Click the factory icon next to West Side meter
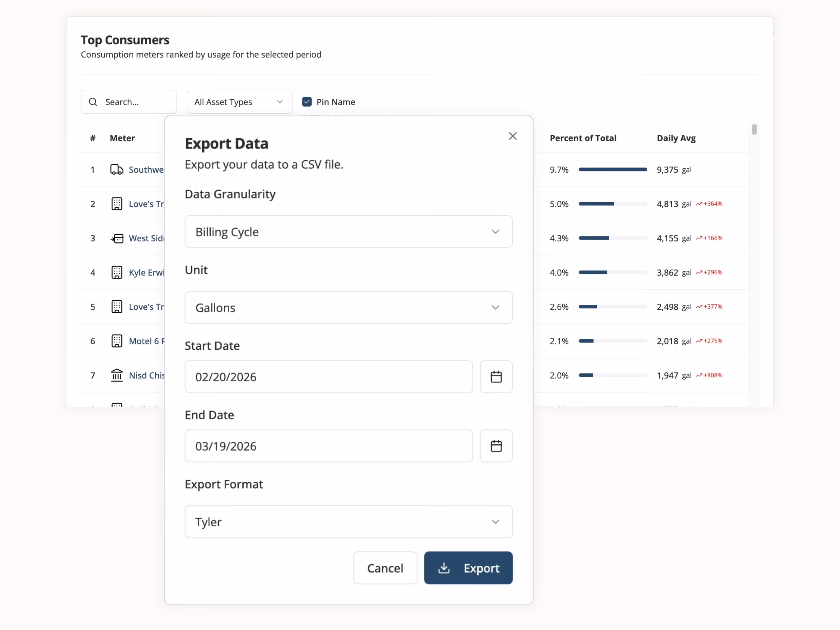Image resolution: width=840 pixels, height=630 pixels. pos(117,239)
